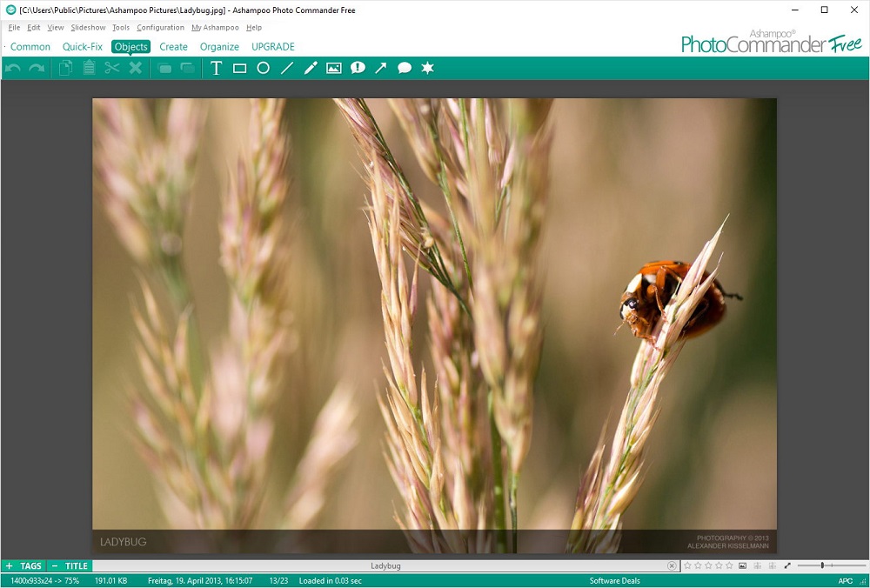Image resolution: width=870 pixels, height=588 pixels.
Task: Open the UPGRADE page
Action: (x=272, y=46)
